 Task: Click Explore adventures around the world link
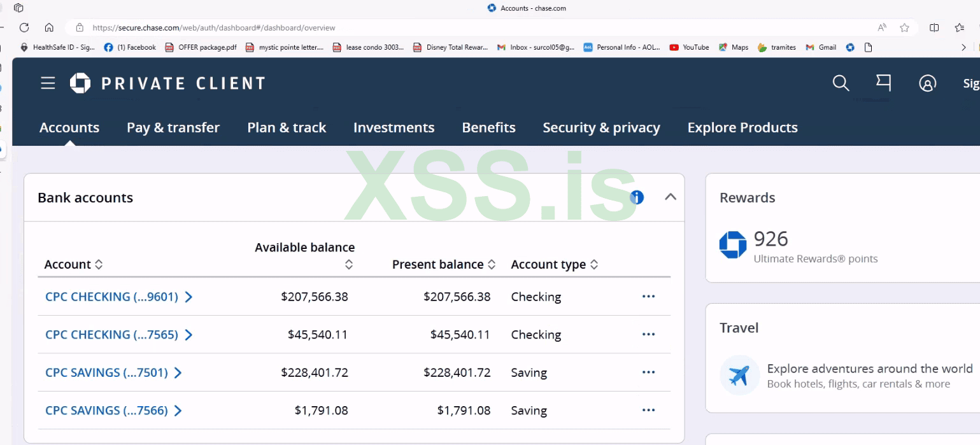tap(869, 369)
